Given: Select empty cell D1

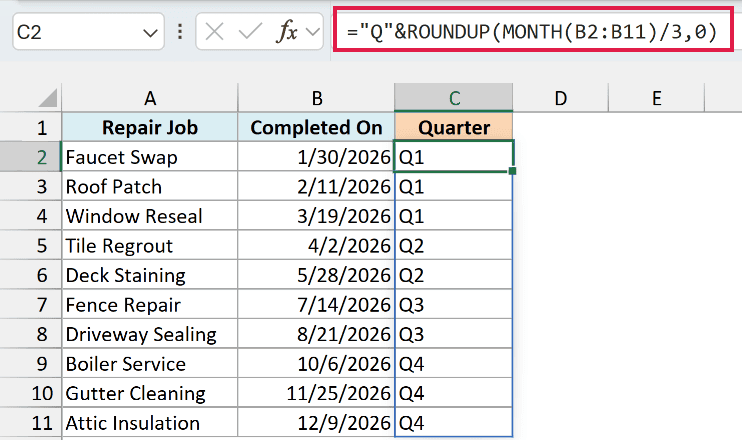Looking at the screenshot, I should tap(561, 127).
